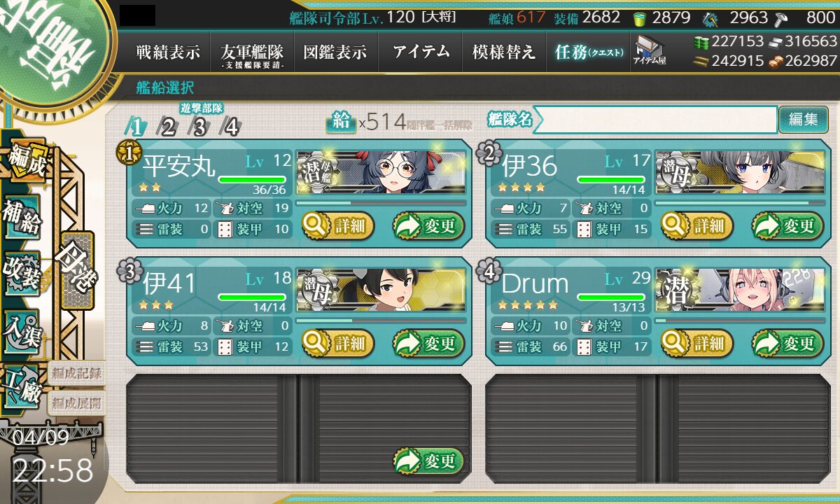Open 任務 (クエスト) menu item
Screen dimensions: 840x504
pyautogui.click(x=588, y=52)
